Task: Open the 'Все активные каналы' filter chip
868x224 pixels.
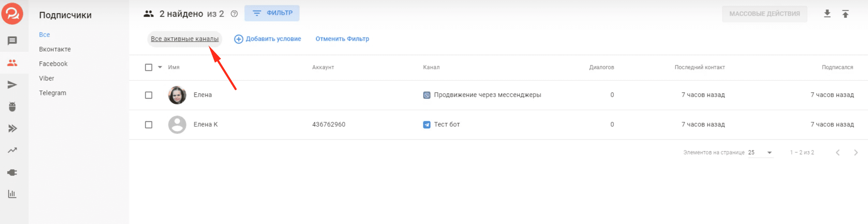Action: point(184,39)
